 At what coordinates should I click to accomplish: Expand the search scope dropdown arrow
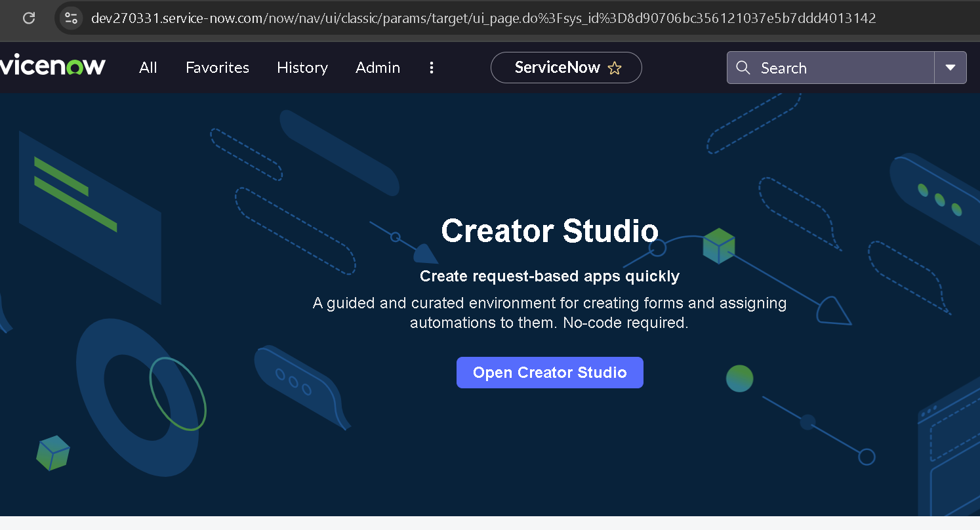pos(950,68)
